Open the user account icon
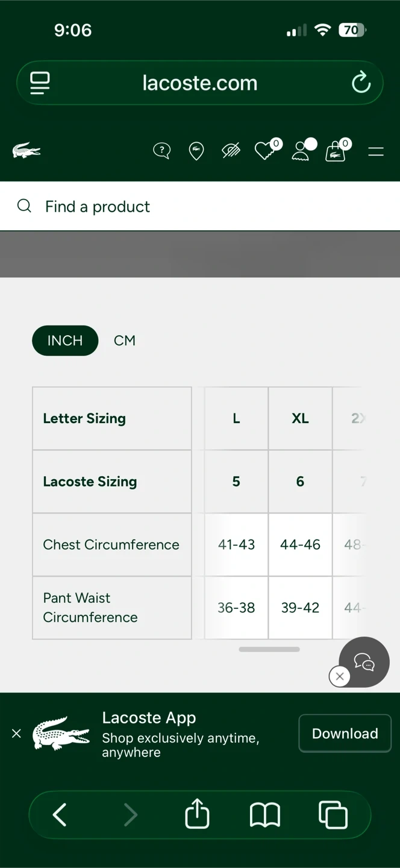Viewport: 400px width, 868px height. (300, 151)
